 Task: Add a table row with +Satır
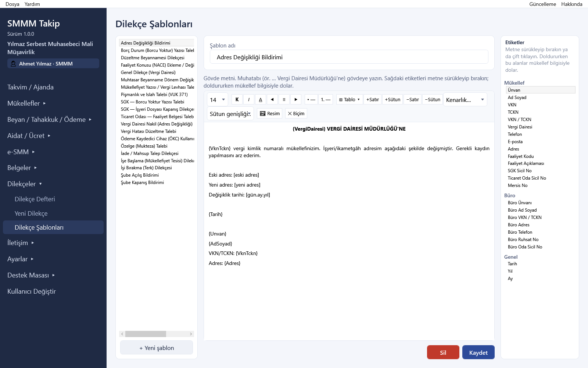pos(373,99)
